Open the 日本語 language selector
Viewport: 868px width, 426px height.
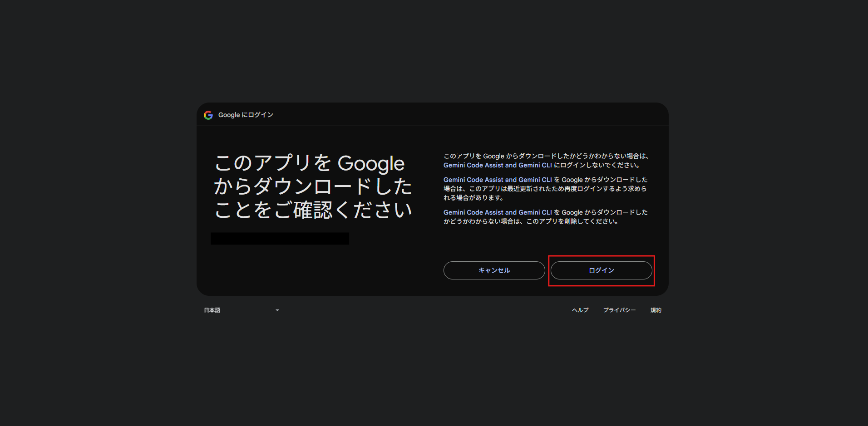tap(241, 310)
